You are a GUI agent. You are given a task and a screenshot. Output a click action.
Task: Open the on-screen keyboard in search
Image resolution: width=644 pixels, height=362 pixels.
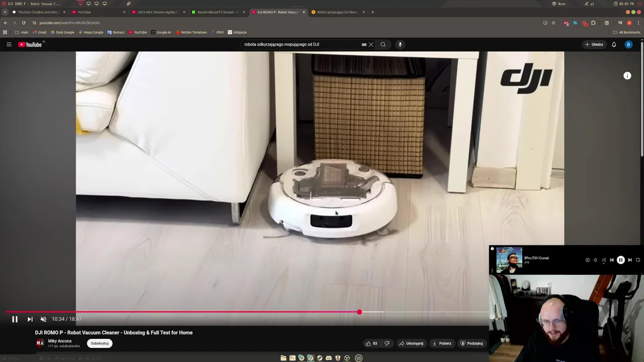[x=364, y=44]
